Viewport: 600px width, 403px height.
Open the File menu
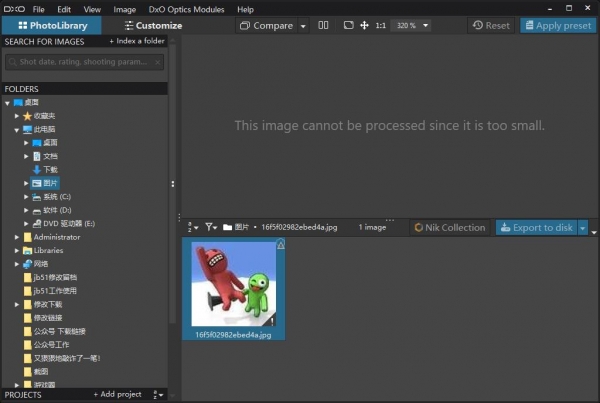(38, 9)
